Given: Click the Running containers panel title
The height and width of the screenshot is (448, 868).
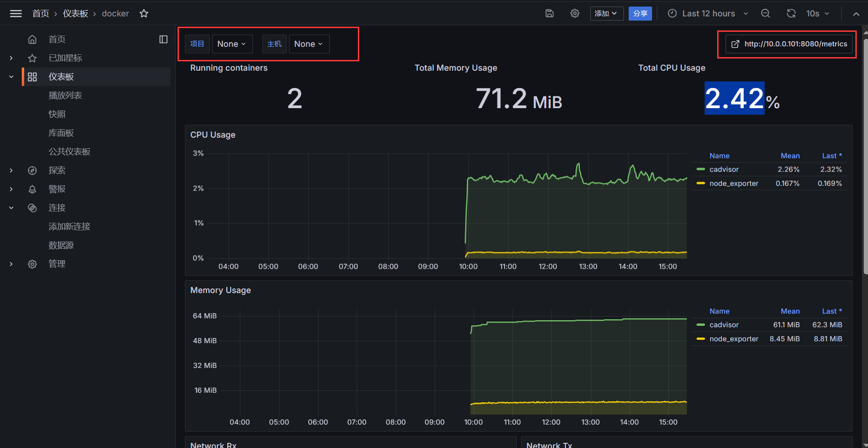Looking at the screenshot, I should [x=229, y=68].
